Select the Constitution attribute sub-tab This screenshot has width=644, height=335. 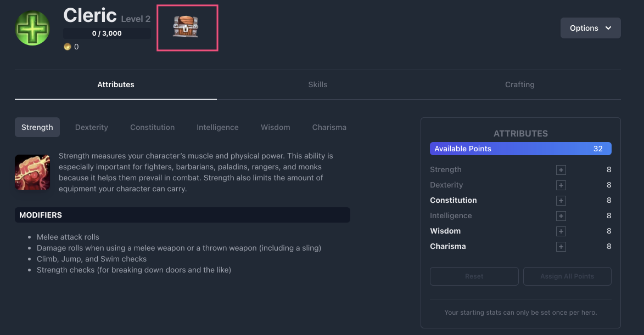153,128
